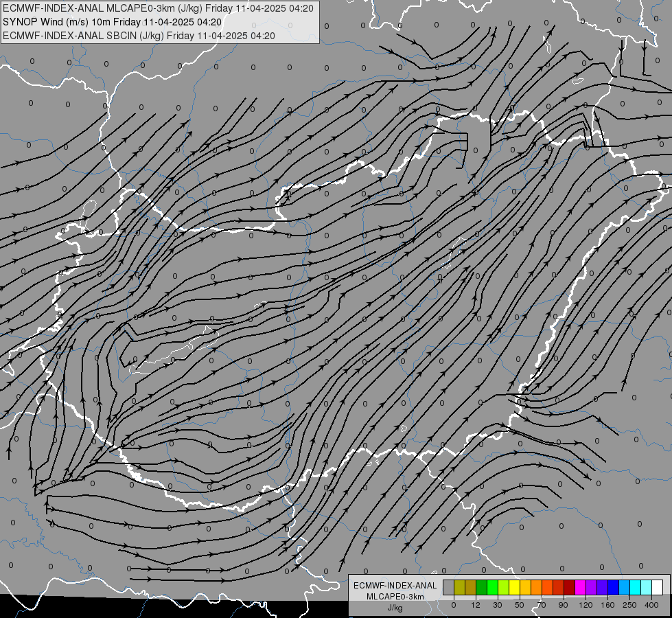Select the magenta legend swatch
This screenshot has width=672, height=618.
(580, 587)
